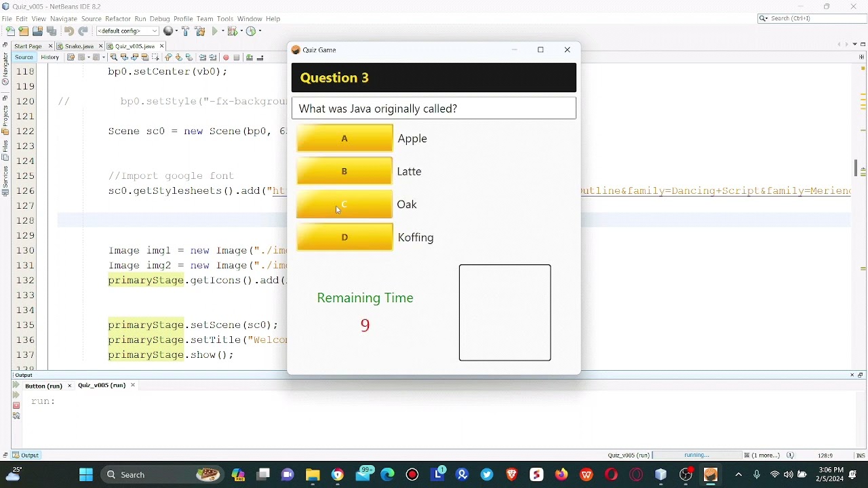Screen dimensions: 868x488
Task: Expand Run Project dropdown arrow
Action: click(223, 31)
